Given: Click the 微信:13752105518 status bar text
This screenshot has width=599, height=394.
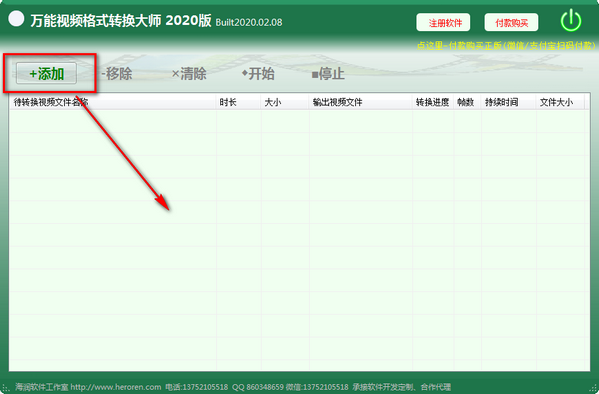Looking at the screenshot, I should (318, 387).
